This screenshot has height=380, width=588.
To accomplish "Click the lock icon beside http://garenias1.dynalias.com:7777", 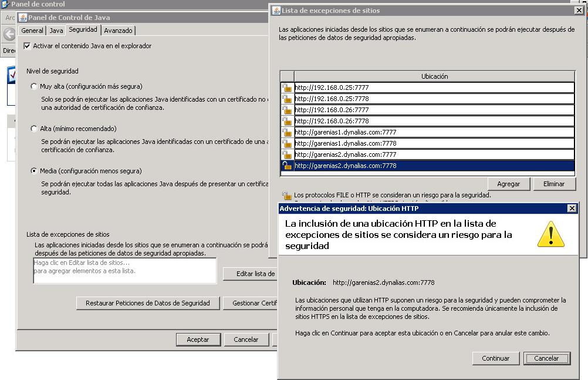I will click(x=287, y=132).
